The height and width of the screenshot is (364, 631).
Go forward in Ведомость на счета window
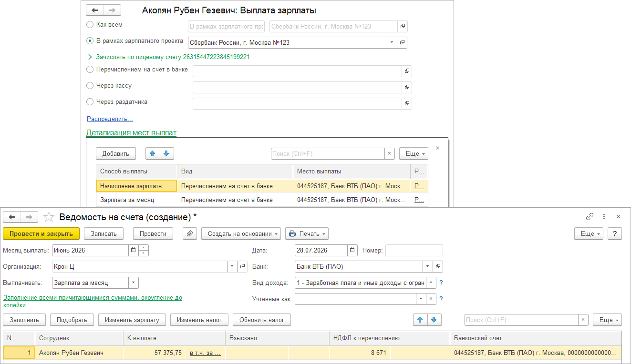tap(29, 217)
